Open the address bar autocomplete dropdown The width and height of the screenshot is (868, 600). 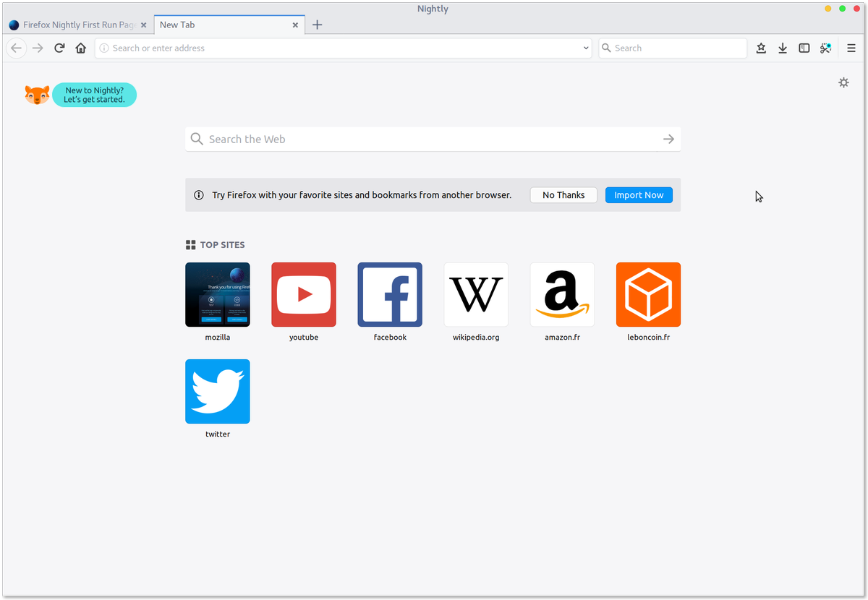click(585, 48)
